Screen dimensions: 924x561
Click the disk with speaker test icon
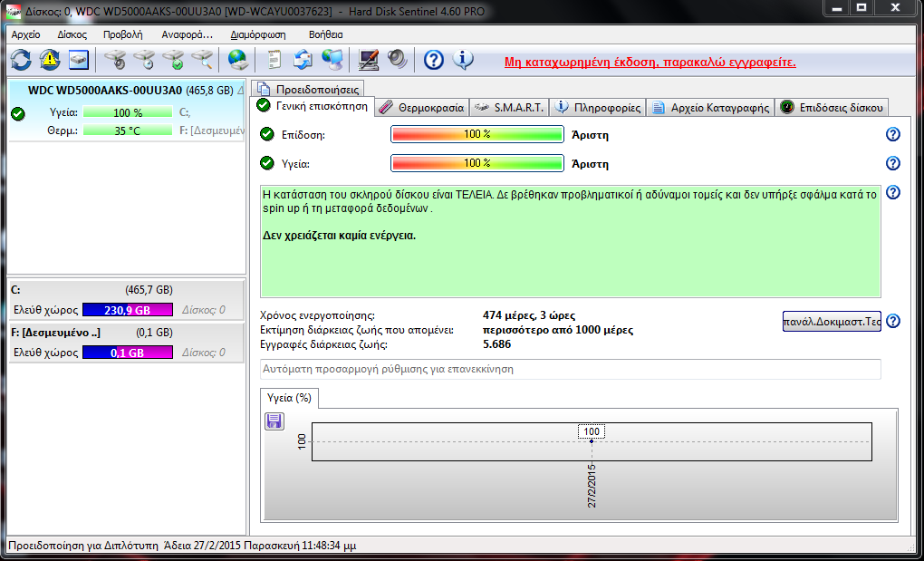(116, 59)
